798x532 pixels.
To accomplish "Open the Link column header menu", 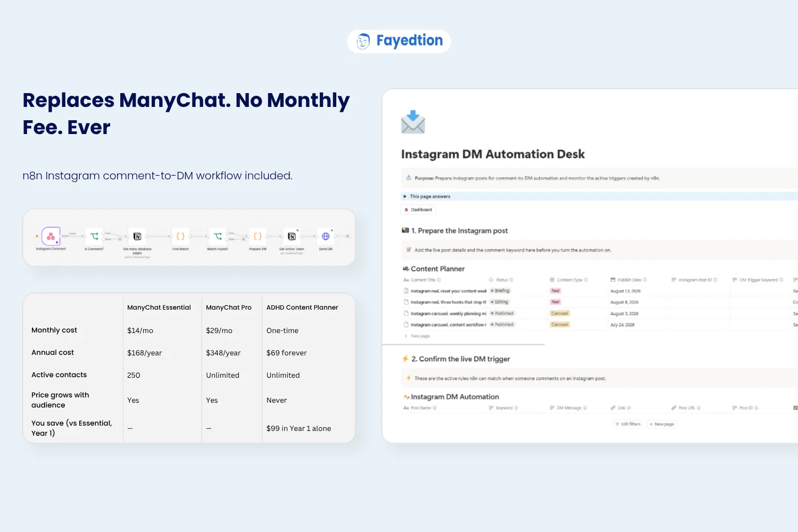I will tap(620, 408).
